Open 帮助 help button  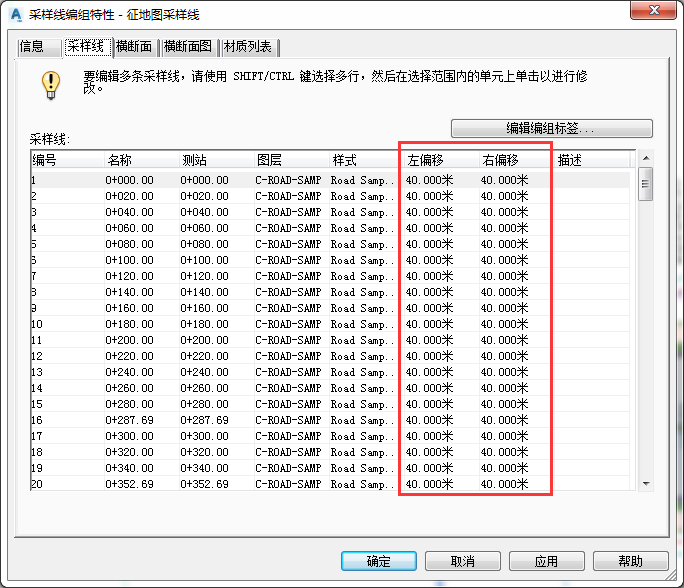(630, 561)
